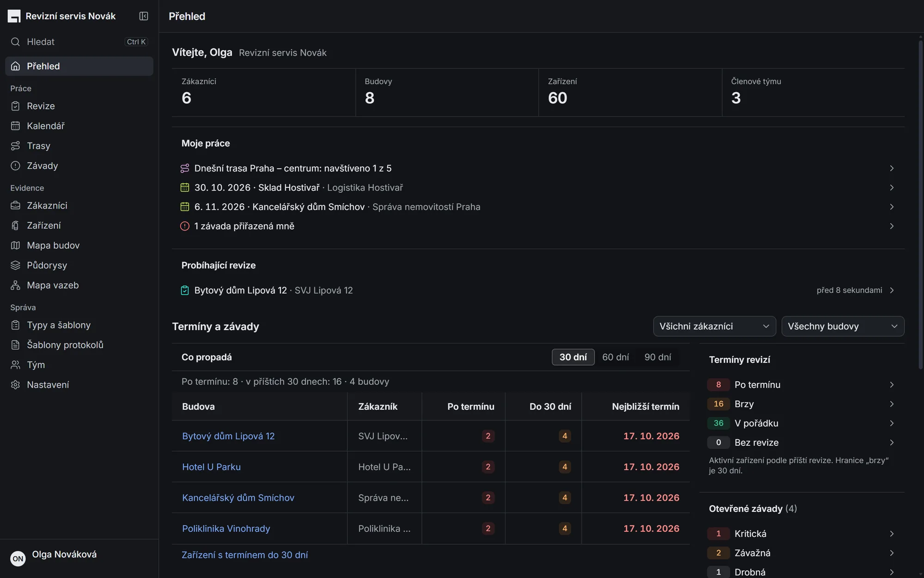This screenshot has width=924, height=578.
Task: Collapse the sidebar using the panel icon
Action: coord(144,16)
